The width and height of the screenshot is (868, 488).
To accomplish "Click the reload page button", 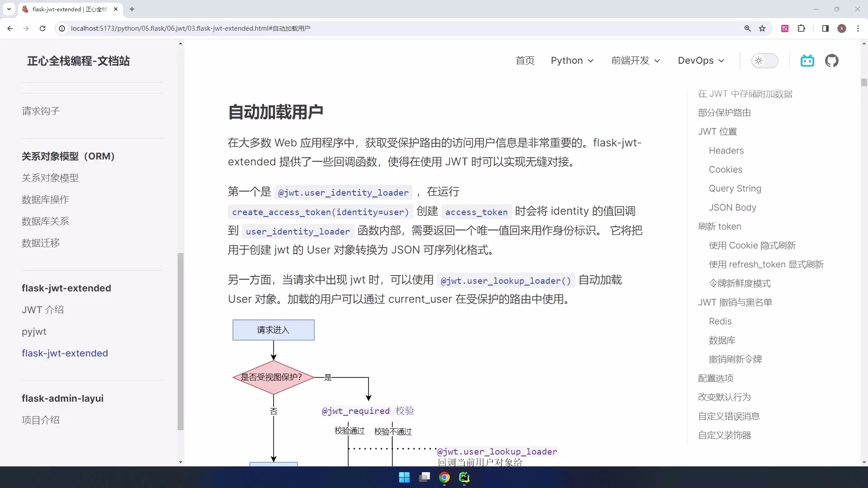I will [42, 28].
